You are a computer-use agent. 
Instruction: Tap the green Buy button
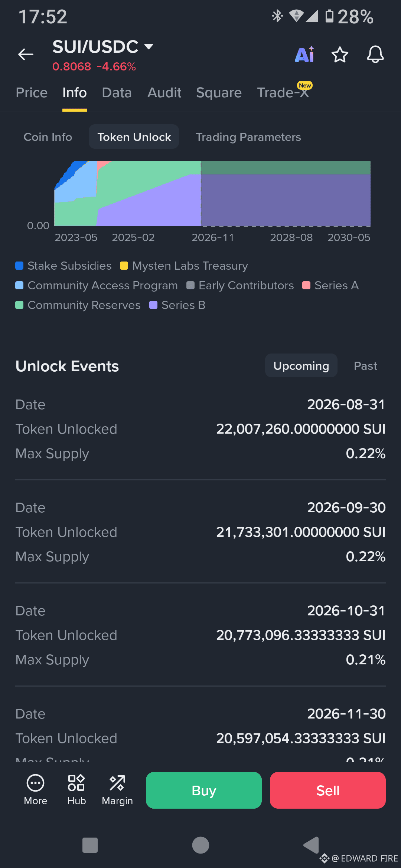click(x=204, y=790)
